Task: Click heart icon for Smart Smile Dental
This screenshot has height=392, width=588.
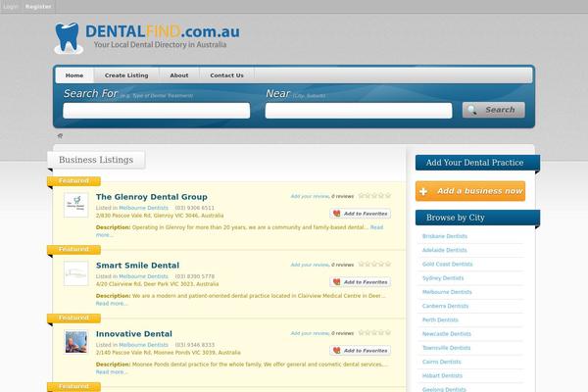Action: [x=337, y=282]
